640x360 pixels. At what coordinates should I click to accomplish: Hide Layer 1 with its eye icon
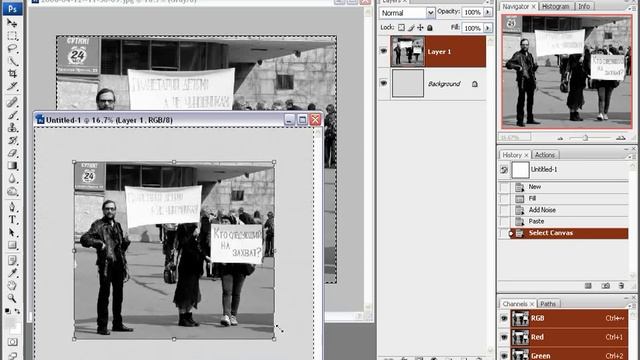(383, 51)
